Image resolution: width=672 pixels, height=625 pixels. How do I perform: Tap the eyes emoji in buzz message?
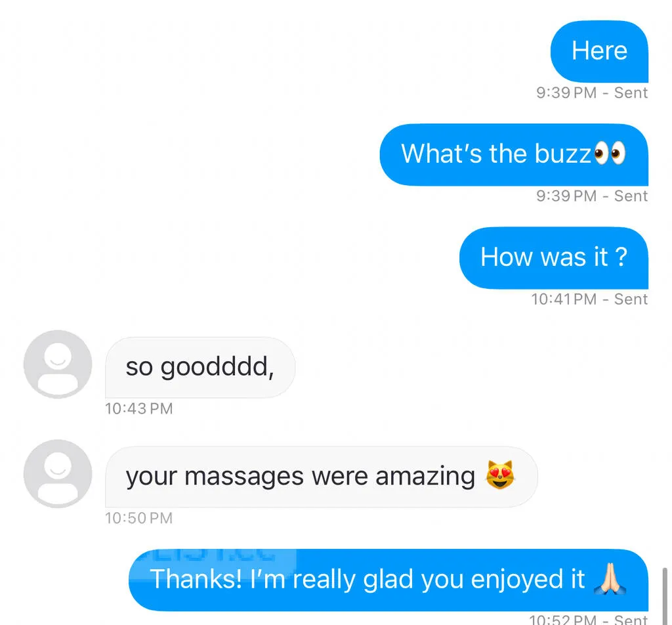(610, 153)
